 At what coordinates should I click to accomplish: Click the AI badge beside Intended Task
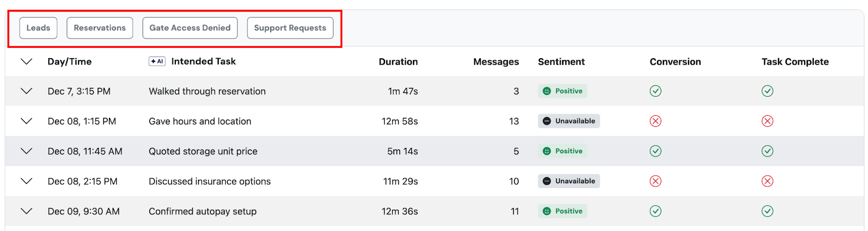point(157,61)
